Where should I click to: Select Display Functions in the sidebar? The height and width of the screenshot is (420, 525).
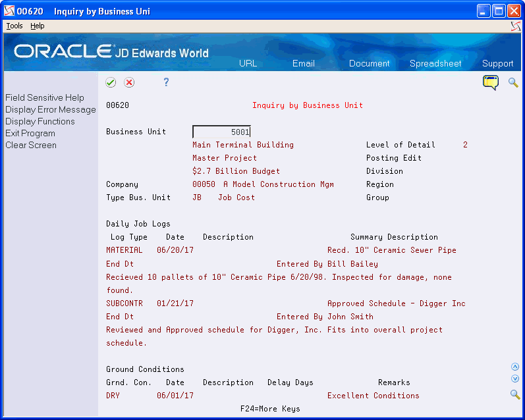(x=40, y=122)
